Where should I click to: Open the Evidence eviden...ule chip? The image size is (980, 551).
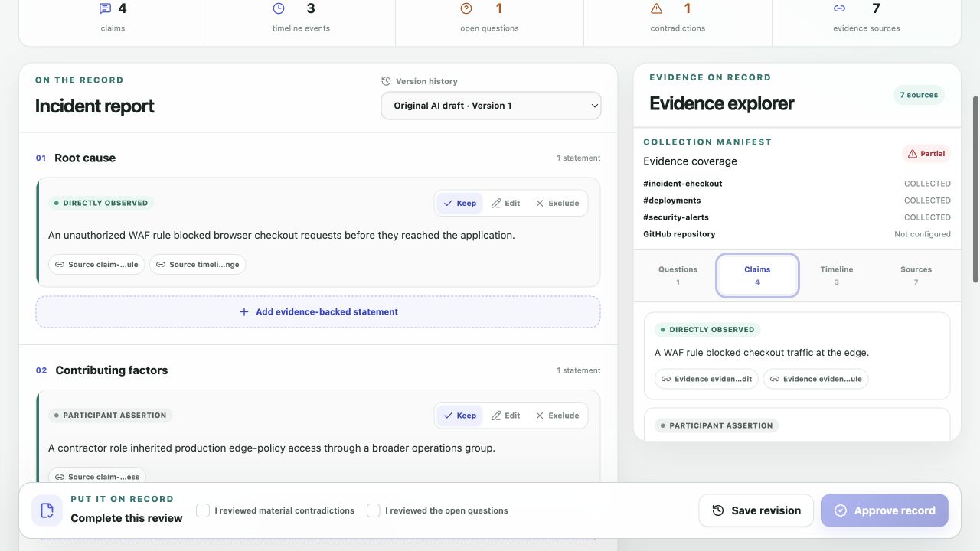(x=816, y=379)
